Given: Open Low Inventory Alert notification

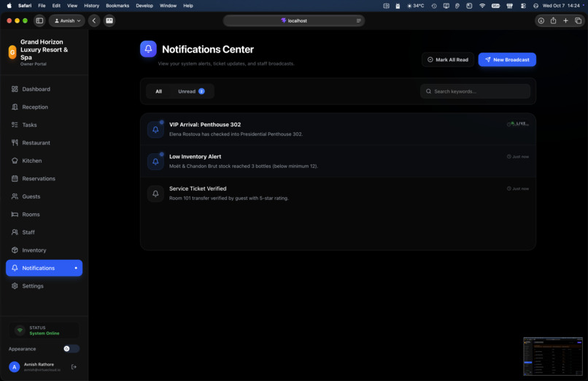Looking at the screenshot, I should point(338,161).
